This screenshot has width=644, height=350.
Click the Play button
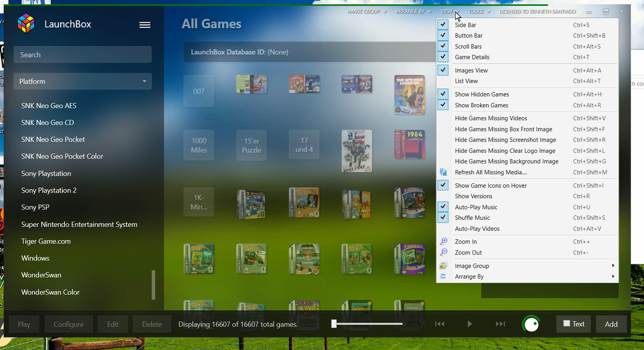(24, 324)
